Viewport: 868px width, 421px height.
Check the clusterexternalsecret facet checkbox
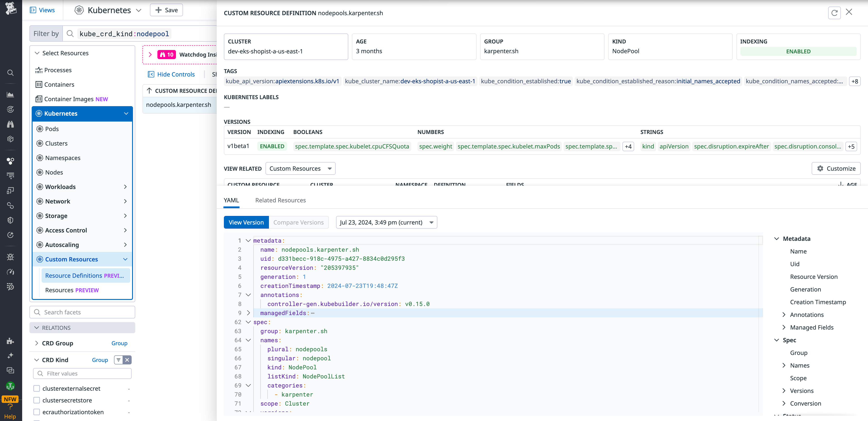pyautogui.click(x=37, y=388)
